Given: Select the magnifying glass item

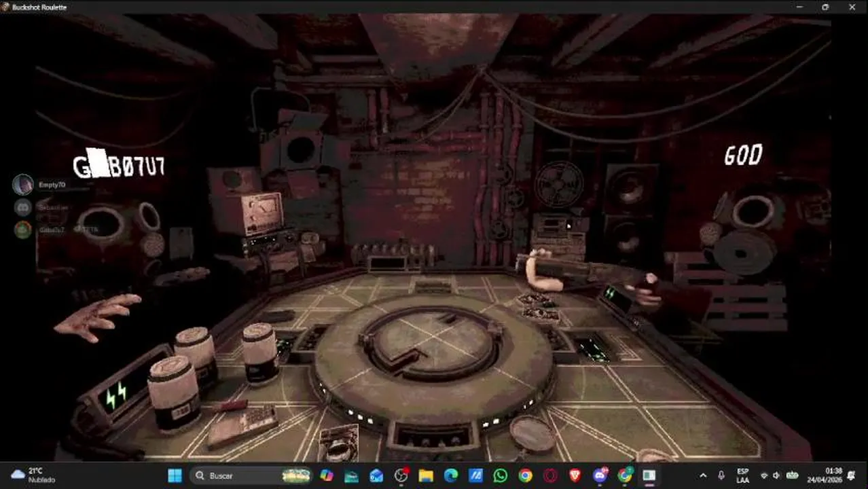Looking at the screenshot, I should [533, 434].
